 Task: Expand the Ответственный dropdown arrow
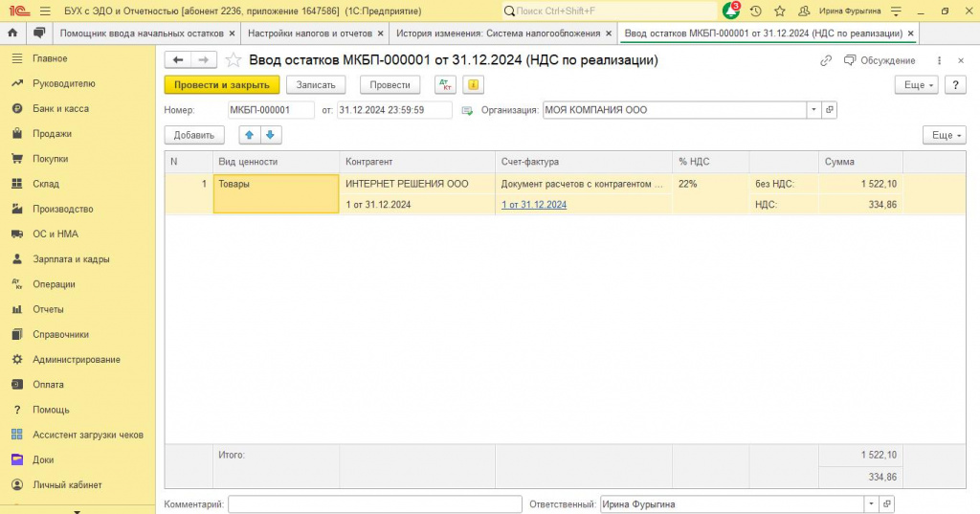click(871, 504)
